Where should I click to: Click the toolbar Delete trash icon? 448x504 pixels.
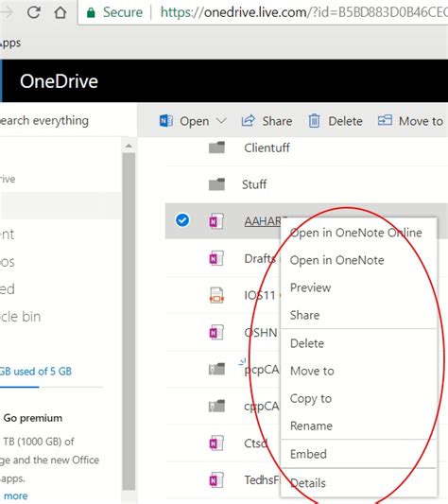point(314,121)
